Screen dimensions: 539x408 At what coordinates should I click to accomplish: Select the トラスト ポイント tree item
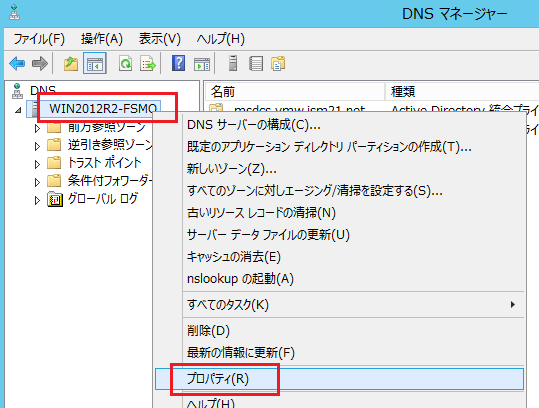pyautogui.click(x=104, y=163)
